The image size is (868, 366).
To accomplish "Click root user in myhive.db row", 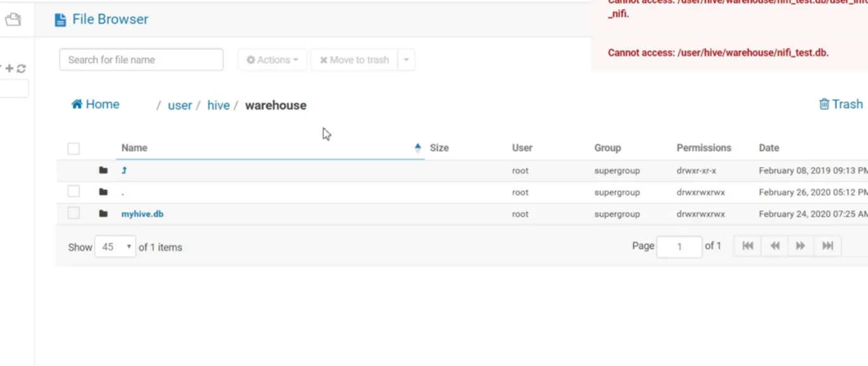I will point(520,214).
